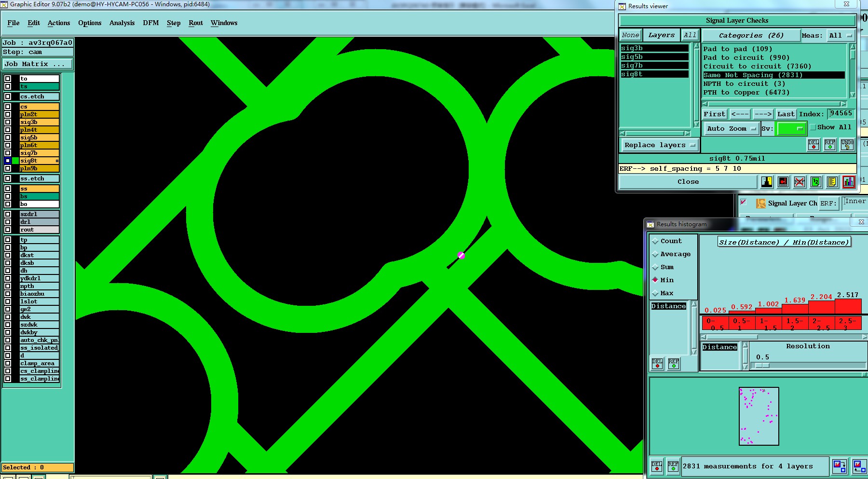Toggle visibility box for layer drl
Screen dimensions: 868x479
click(x=8, y=222)
